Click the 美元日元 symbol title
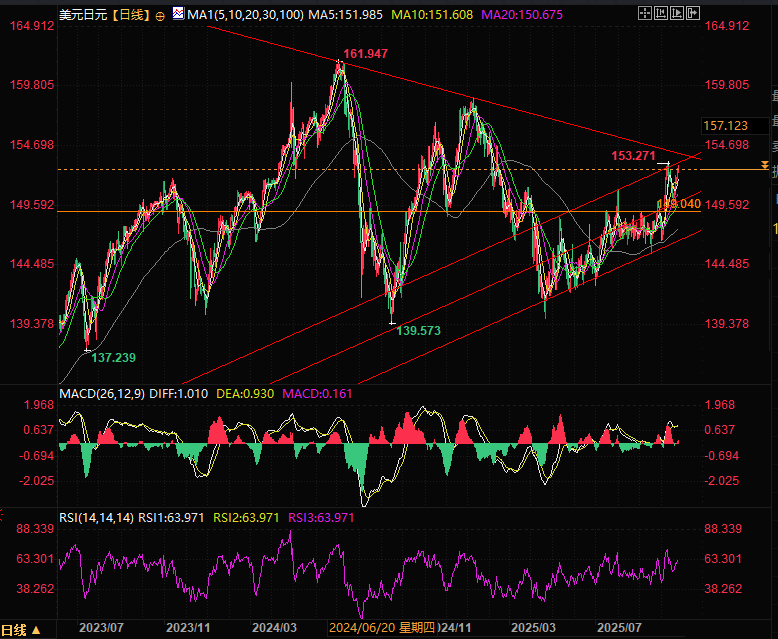This screenshot has width=778, height=639. 81,16
